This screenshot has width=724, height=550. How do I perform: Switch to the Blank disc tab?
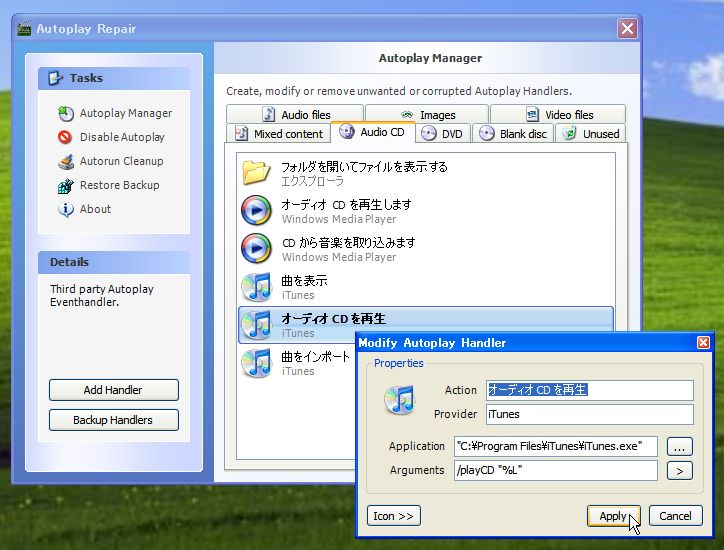[513, 133]
